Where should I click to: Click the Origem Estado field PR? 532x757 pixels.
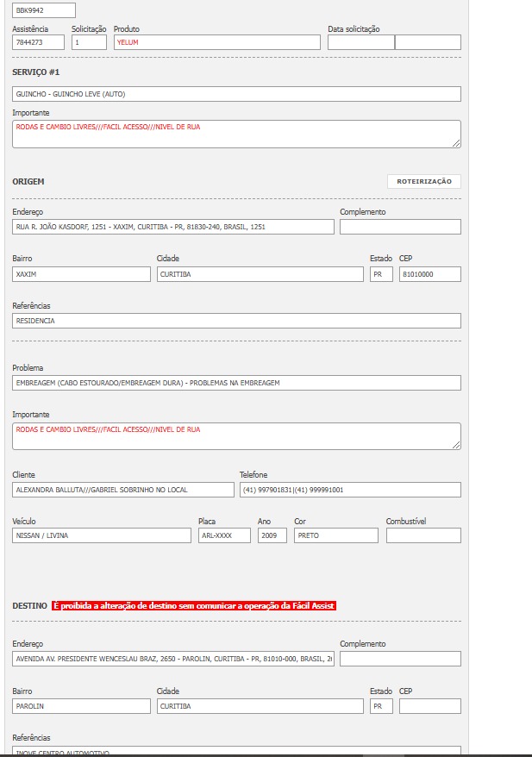coord(381,273)
